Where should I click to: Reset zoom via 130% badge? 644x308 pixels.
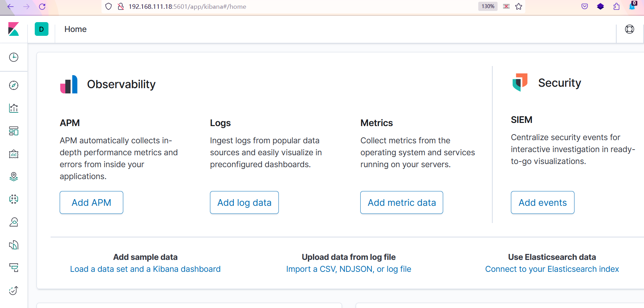[488, 6]
